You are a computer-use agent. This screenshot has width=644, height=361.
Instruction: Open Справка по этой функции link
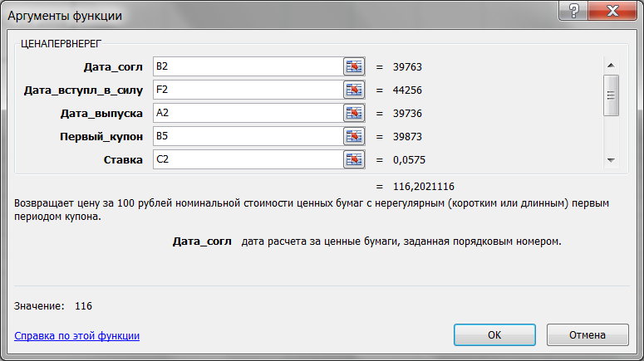tap(76, 335)
